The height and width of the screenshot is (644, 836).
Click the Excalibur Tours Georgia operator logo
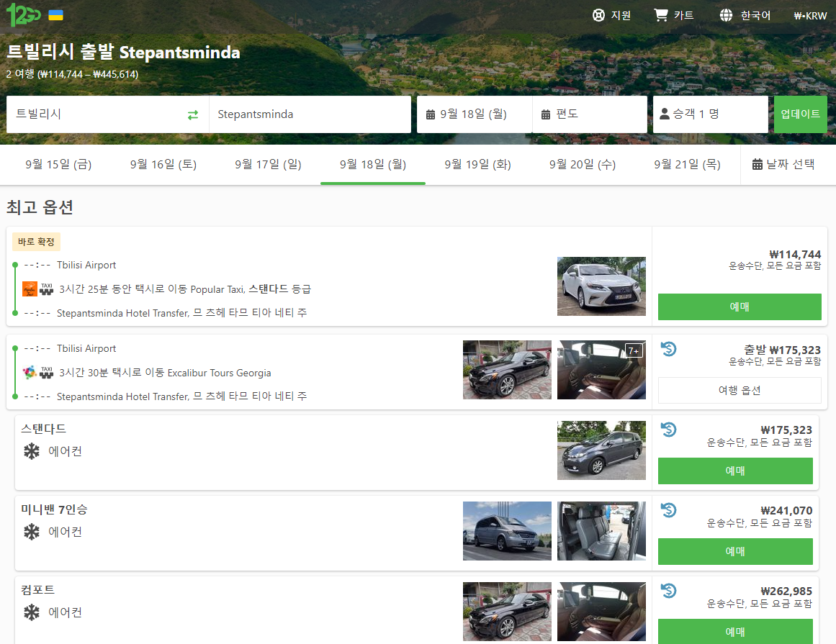tap(30, 372)
